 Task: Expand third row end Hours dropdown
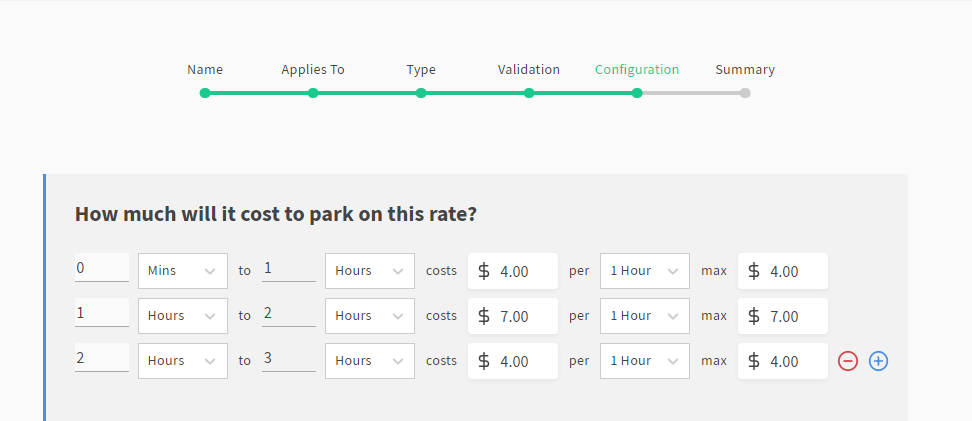coord(369,361)
